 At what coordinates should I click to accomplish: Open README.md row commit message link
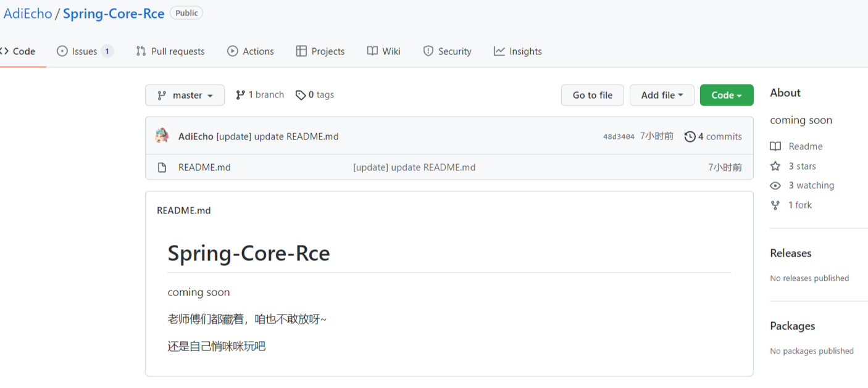414,167
